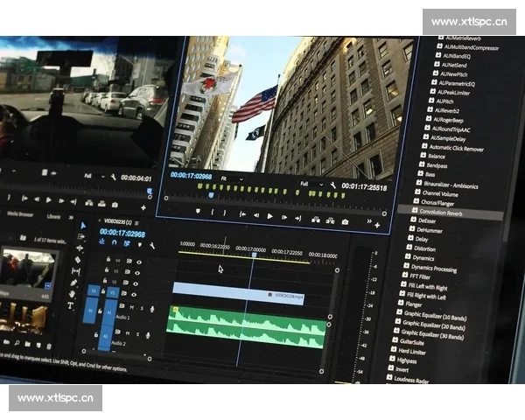Screen dimensions: 525x420
Task: Select the Type tool in the toolbar
Action: click(71, 306)
